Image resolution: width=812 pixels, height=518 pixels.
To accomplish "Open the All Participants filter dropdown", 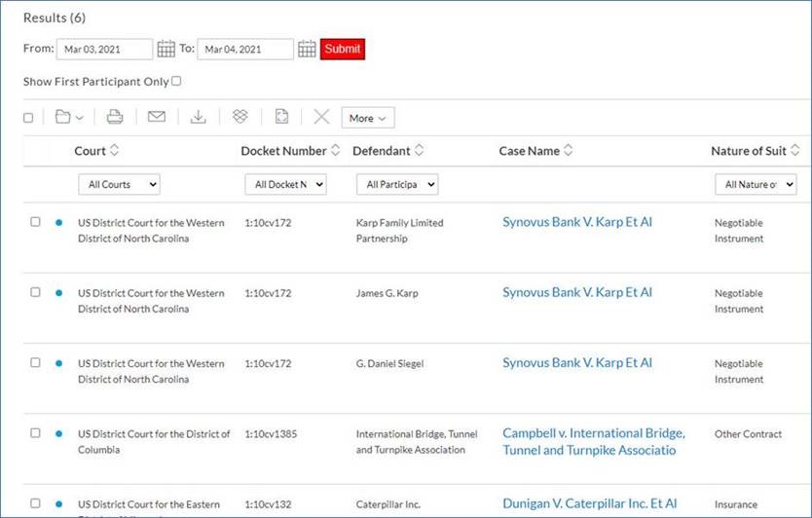I will point(397,184).
